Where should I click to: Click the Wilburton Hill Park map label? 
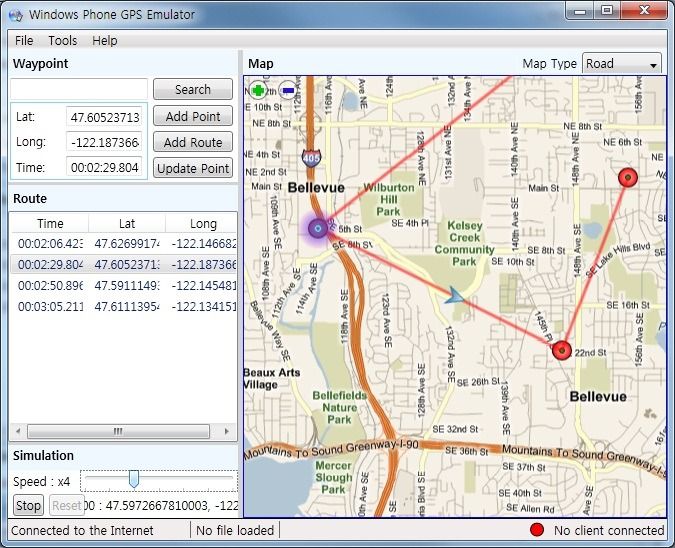coord(389,199)
